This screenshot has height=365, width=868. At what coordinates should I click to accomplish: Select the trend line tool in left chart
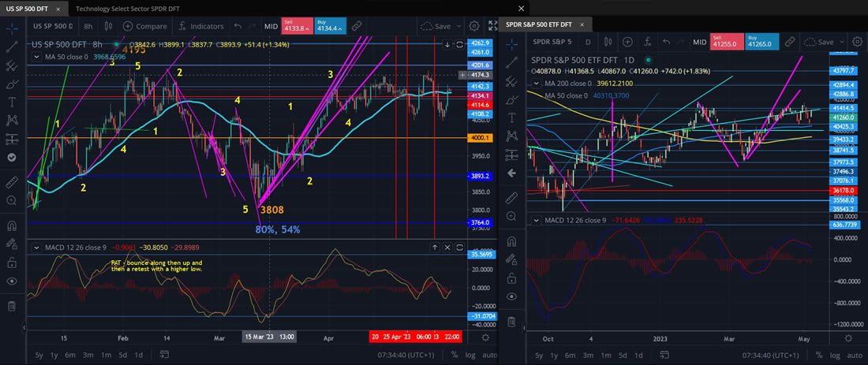coord(12,47)
